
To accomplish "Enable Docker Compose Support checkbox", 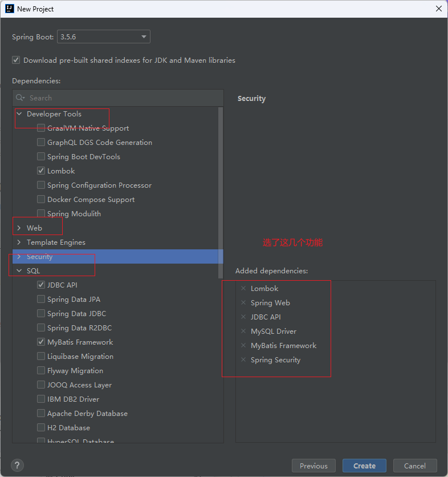I will (41, 200).
